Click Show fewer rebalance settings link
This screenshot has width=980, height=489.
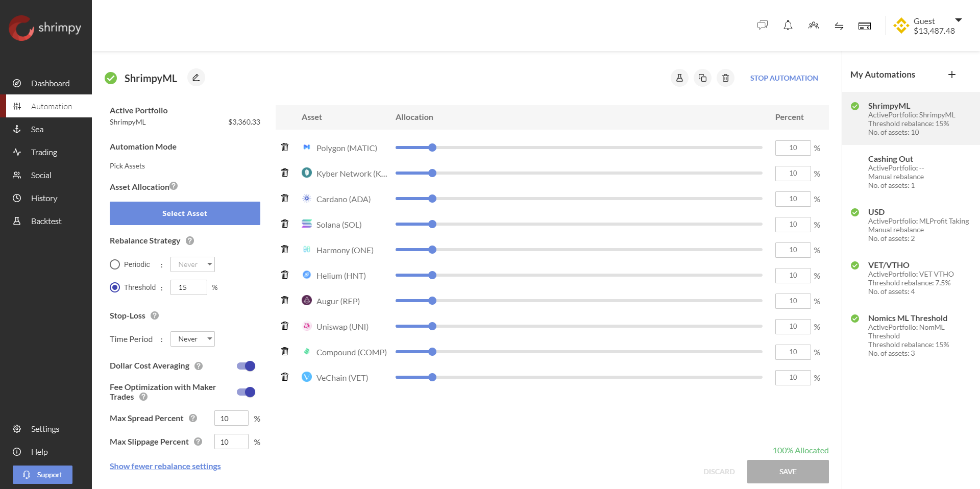(165, 466)
